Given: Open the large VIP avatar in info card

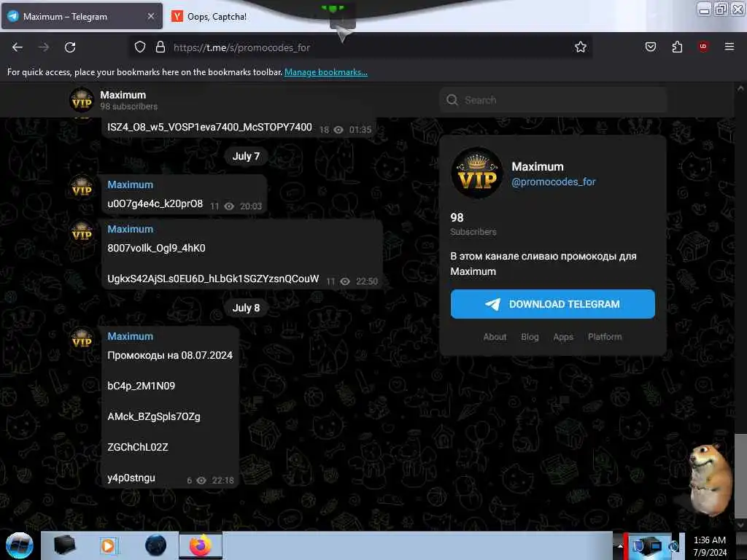Looking at the screenshot, I should pos(476,172).
